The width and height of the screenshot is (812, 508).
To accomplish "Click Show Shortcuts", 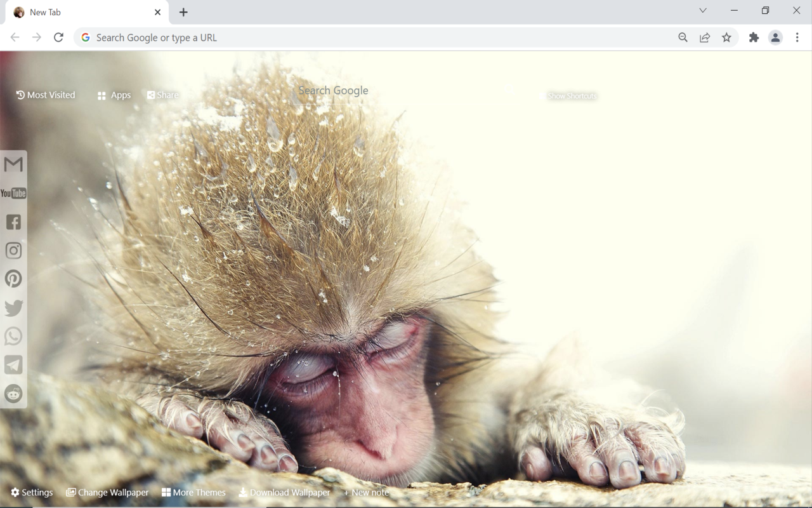I will point(572,96).
